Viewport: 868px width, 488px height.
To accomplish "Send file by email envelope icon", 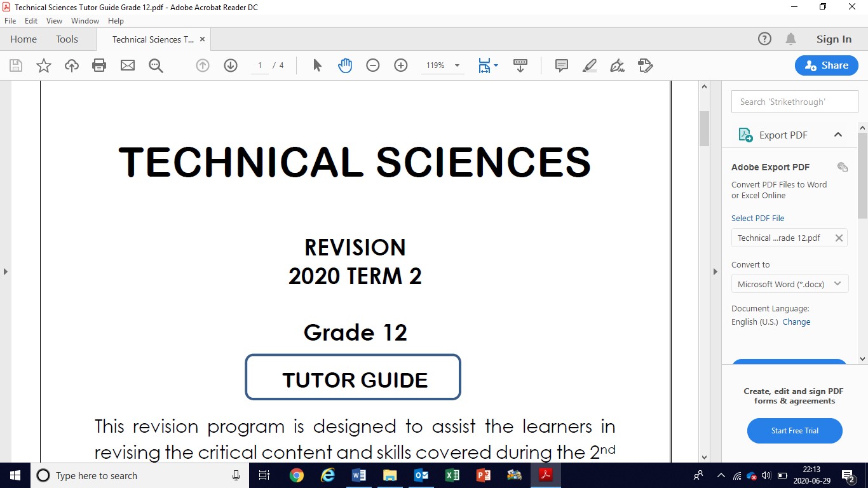I will click(128, 65).
